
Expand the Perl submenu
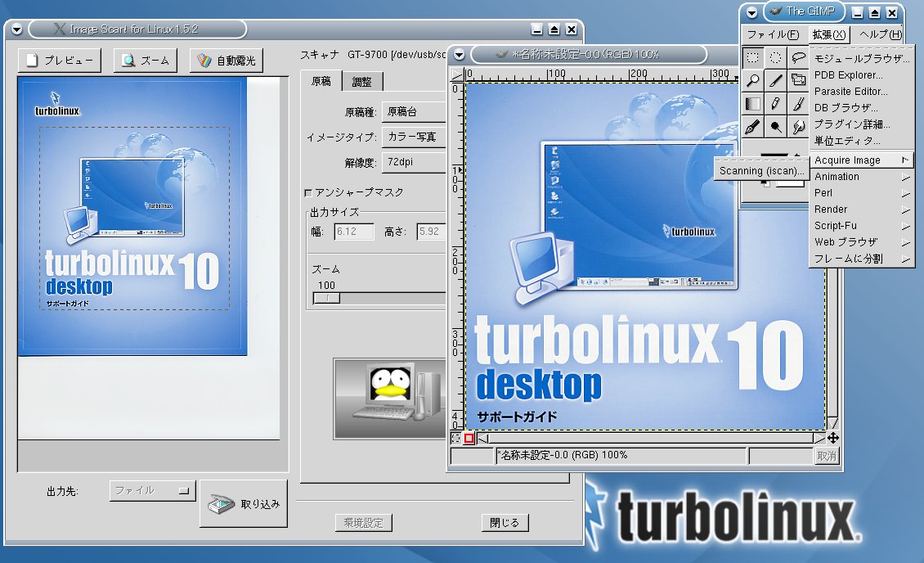click(861, 193)
